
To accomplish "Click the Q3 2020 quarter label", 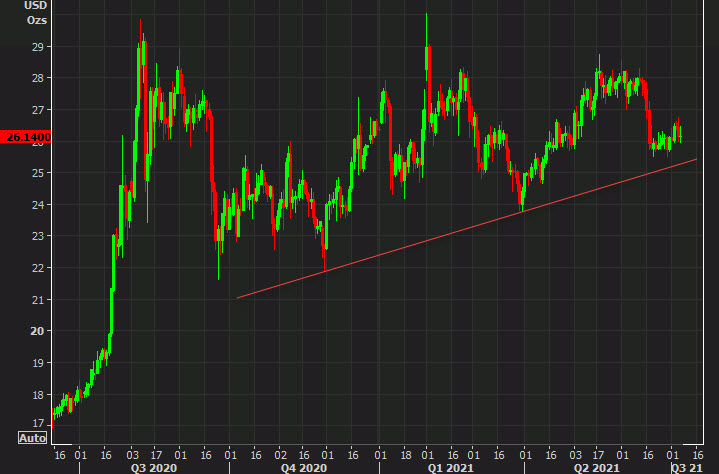I will [153, 467].
